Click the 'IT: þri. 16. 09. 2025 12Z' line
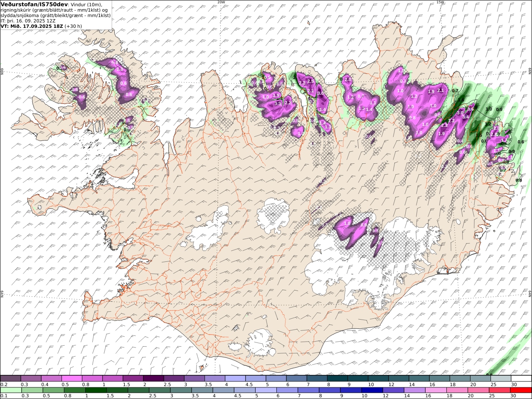This screenshot has height=399, width=532. click(x=28, y=21)
